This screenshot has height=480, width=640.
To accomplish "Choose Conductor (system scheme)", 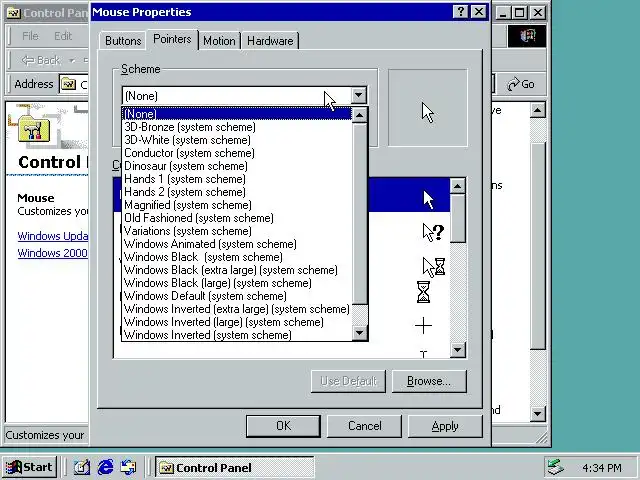I will pos(237,153).
